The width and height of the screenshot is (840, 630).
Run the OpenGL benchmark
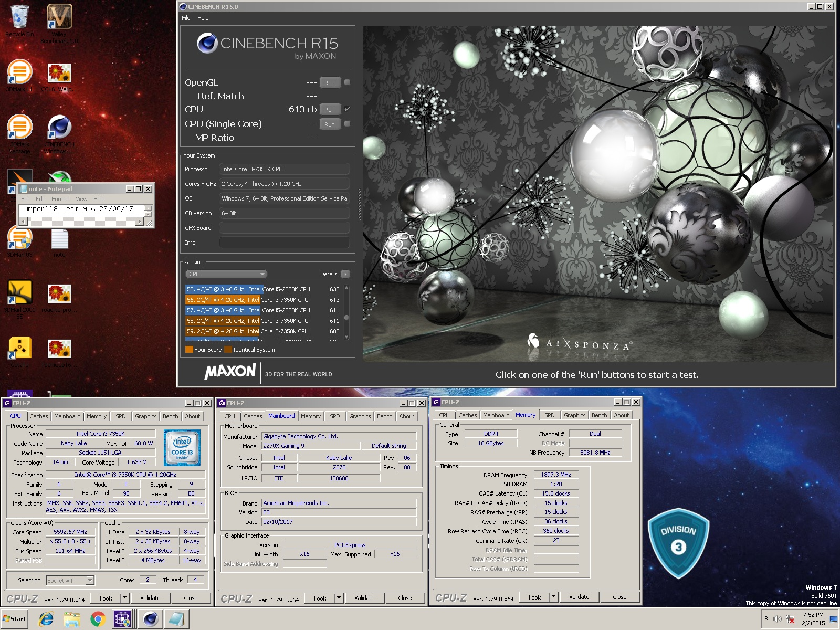[x=330, y=83]
